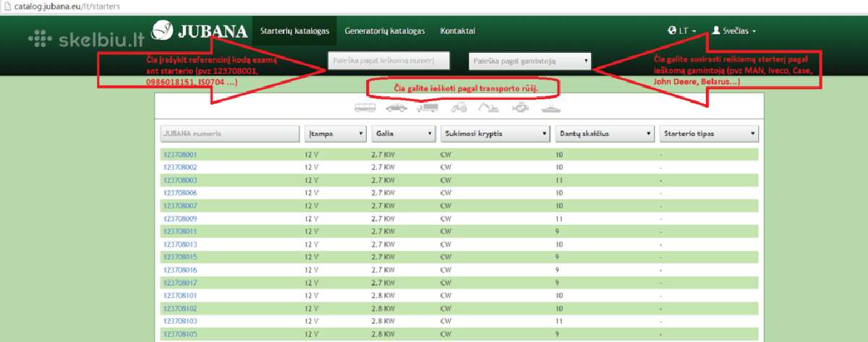
Task: Click the browser address bar URL
Action: (x=67, y=6)
